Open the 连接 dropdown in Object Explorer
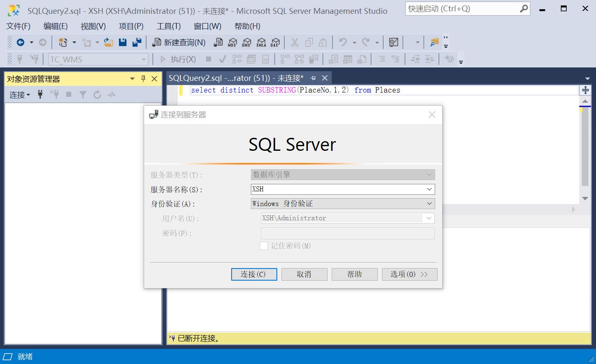 [20, 95]
